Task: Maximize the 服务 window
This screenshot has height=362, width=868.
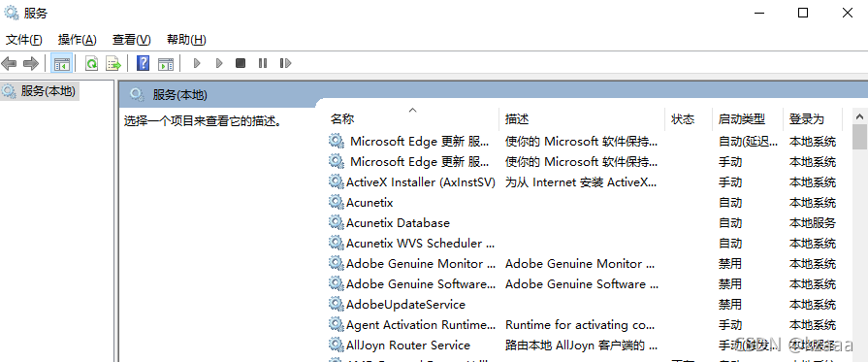Action: coord(803,13)
